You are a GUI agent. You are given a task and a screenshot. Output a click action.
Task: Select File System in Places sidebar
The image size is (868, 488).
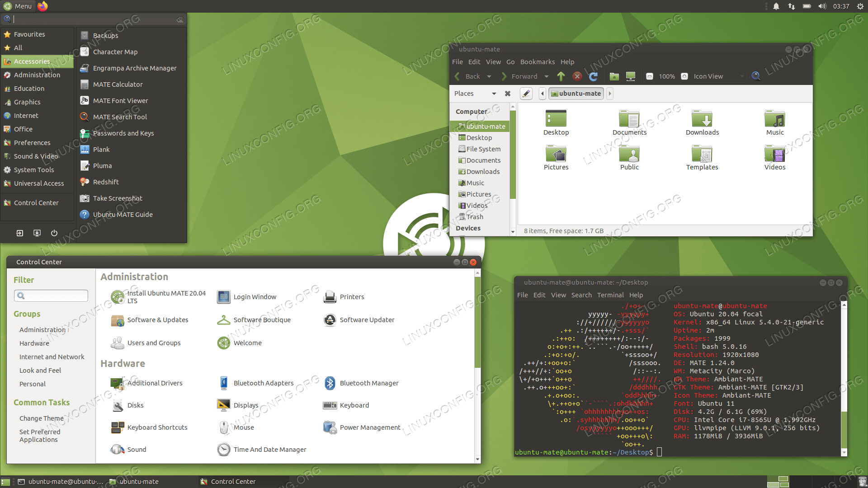[x=480, y=149]
